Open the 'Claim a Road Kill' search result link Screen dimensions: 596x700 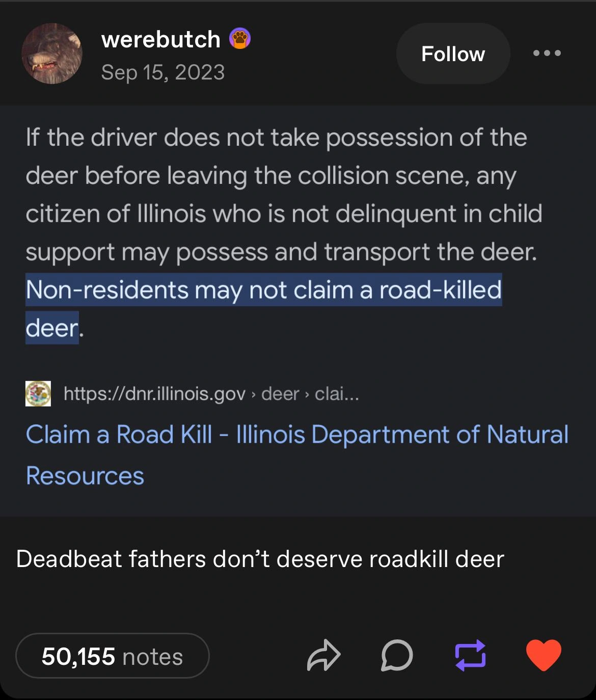click(296, 435)
